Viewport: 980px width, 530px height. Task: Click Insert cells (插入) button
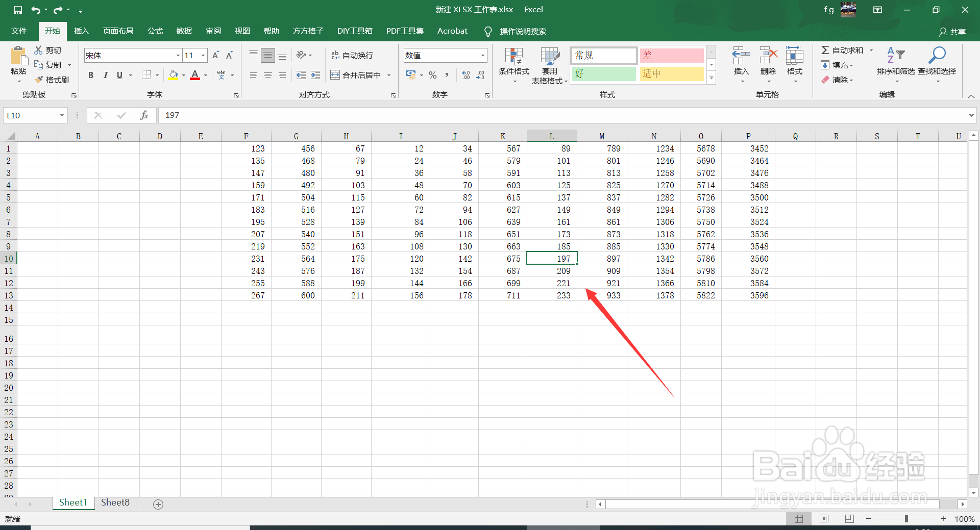(x=741, y=65)
